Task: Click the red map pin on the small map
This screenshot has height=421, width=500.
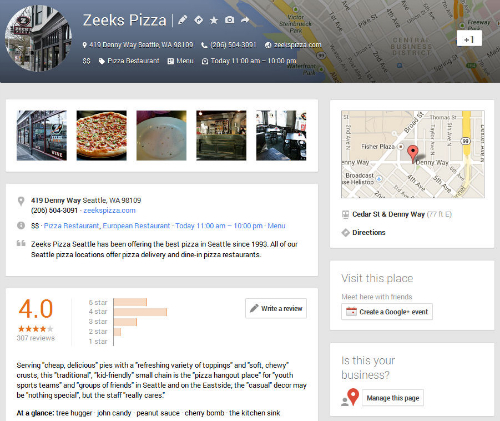Action: 413,154
